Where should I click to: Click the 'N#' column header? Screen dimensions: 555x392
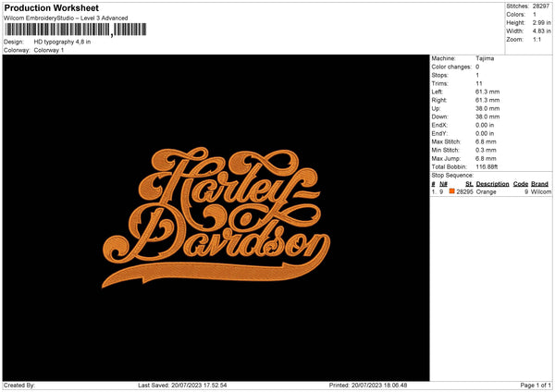click(443, 184)
